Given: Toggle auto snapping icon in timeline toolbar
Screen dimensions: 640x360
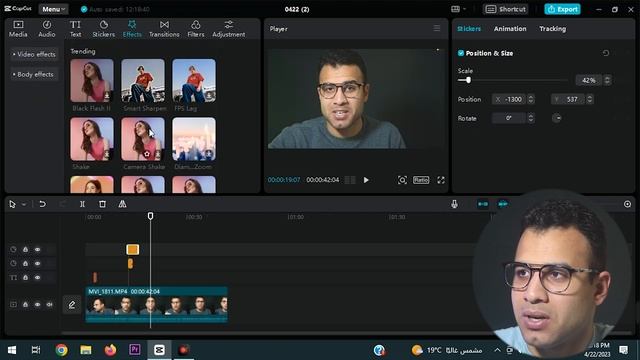Looking at the screenshot, I should (503, 204).
